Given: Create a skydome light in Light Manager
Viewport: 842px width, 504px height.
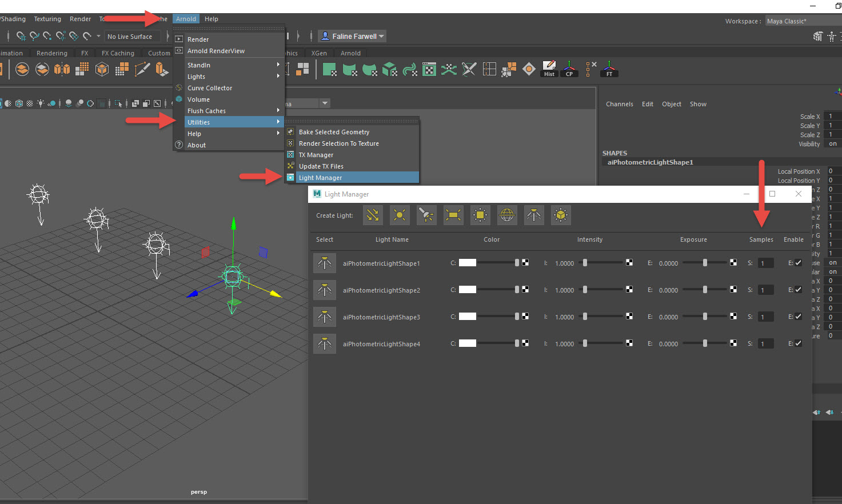Looking at the screenshot, I should pos(507,215).
